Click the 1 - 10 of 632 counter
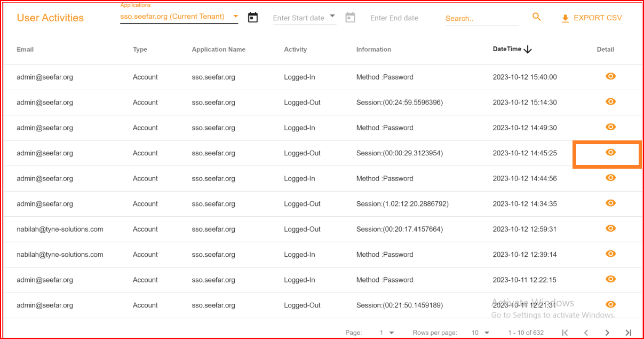This screenshot has width=644, height=339. click(x=526, y=333)
